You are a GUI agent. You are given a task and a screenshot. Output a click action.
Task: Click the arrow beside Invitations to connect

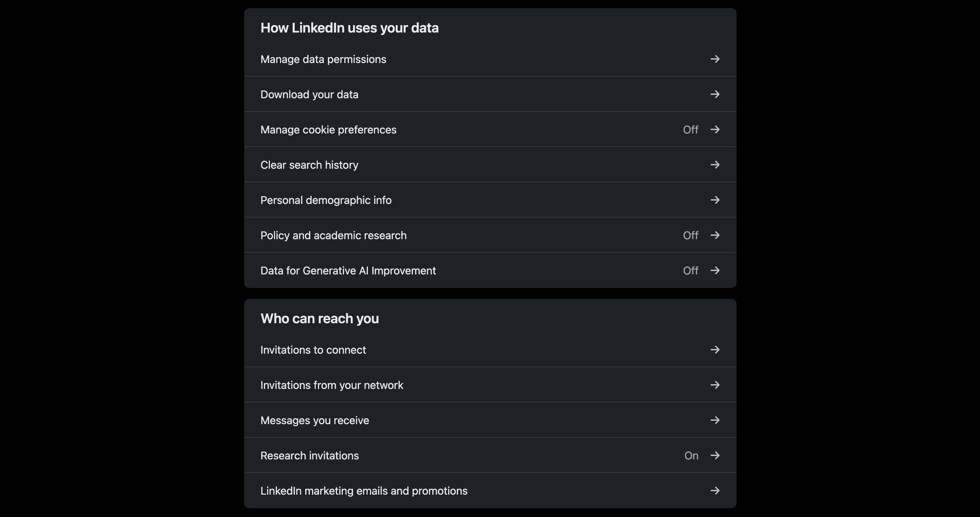point(715,350)
